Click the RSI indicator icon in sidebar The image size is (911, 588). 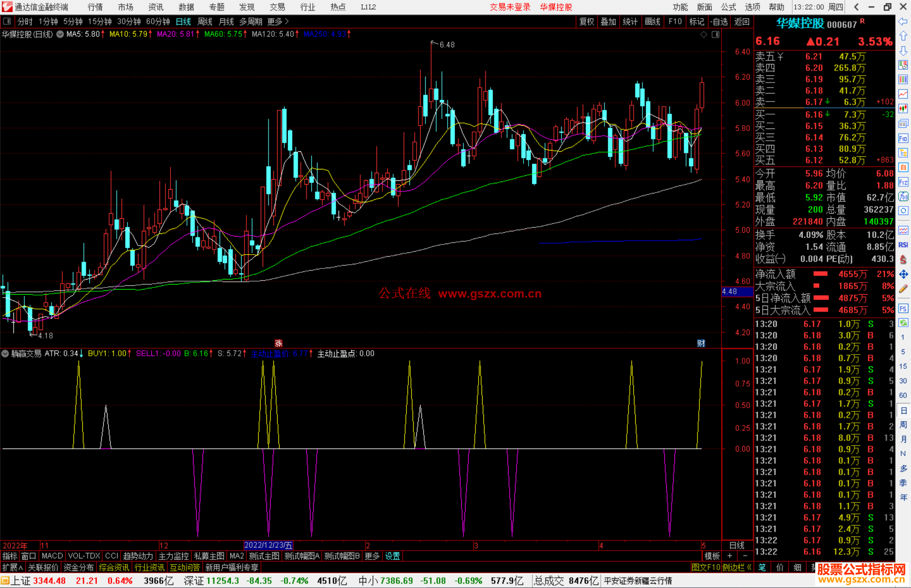[x=903, y=245]
